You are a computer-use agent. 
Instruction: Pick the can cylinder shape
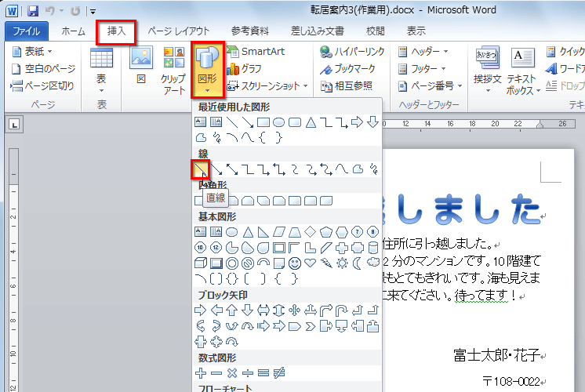(373, 248)
